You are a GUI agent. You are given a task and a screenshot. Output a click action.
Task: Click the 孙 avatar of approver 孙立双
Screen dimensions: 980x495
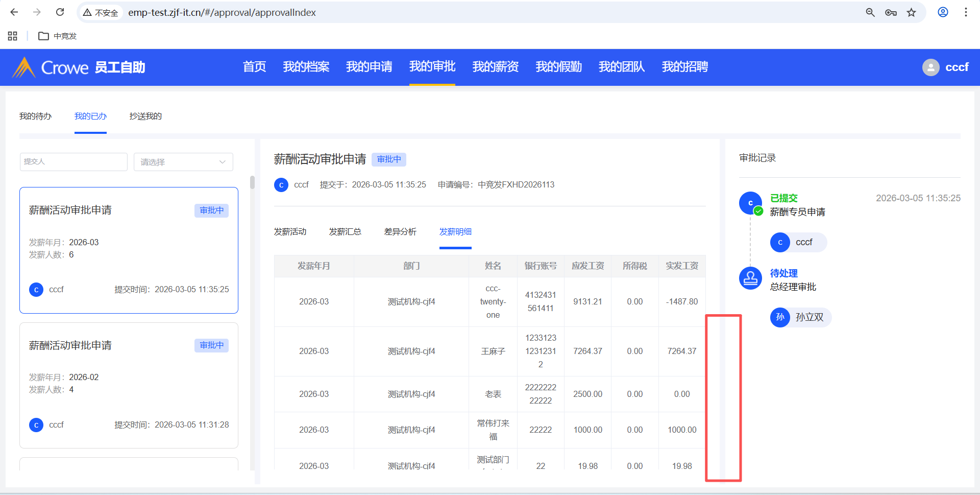coord(780,317)
